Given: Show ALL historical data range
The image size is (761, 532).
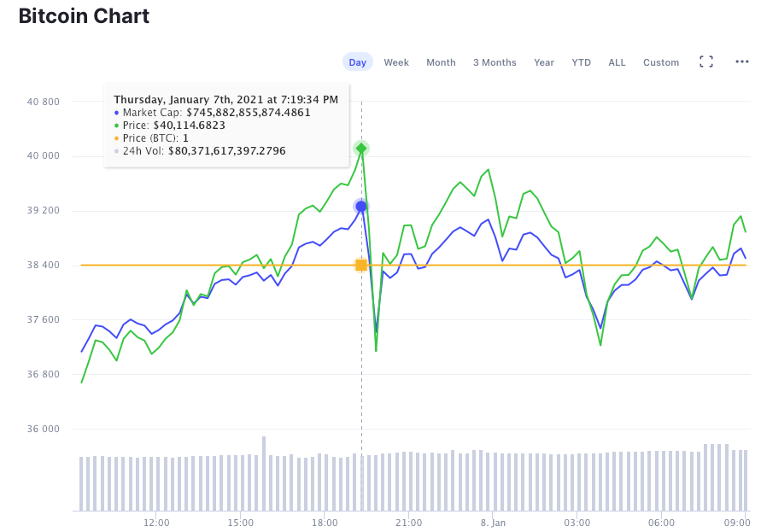Looking at the screenshot, I should click(617, 62).
